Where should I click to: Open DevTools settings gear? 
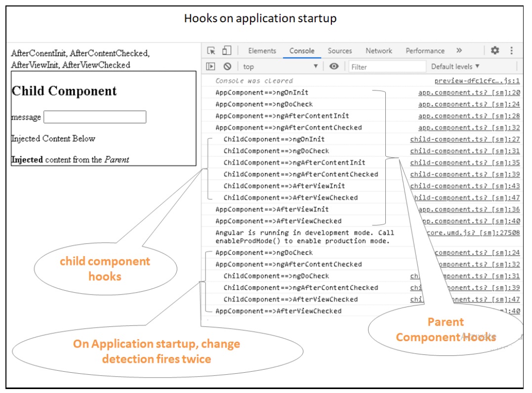point(494,50)
